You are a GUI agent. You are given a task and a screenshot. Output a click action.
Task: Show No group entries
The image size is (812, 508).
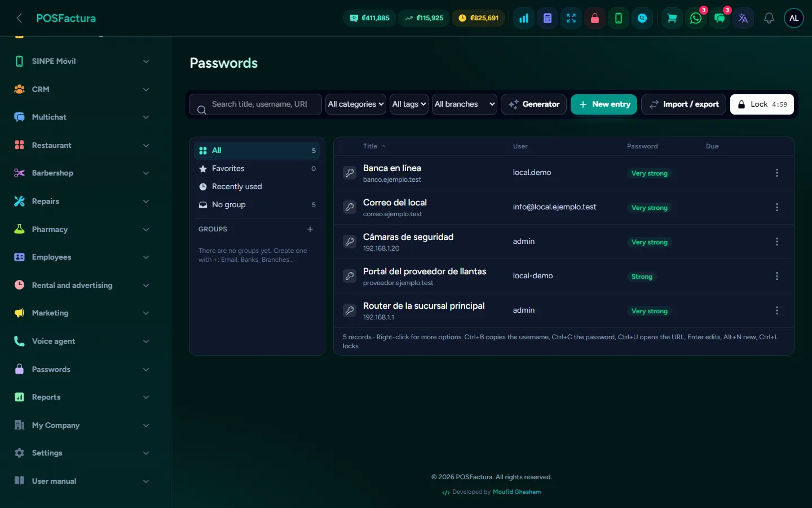tap(257, 205)
